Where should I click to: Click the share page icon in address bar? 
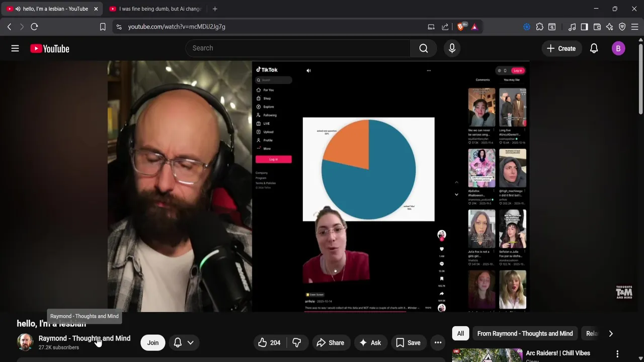point(445,27)
